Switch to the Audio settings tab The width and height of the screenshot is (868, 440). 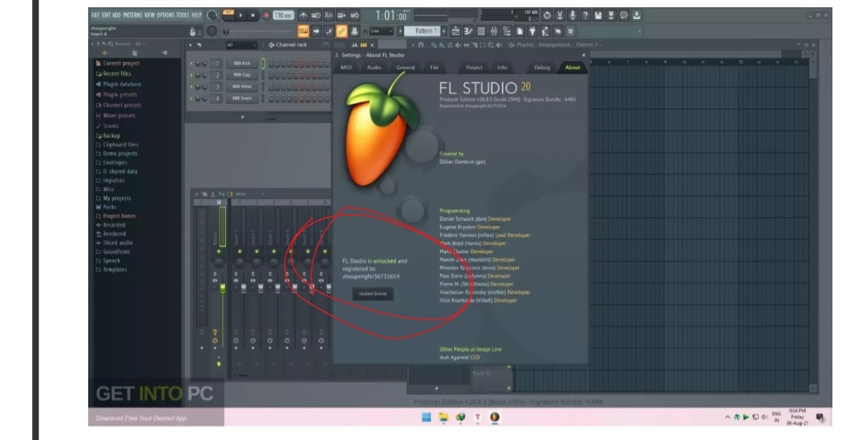[374, 68]
